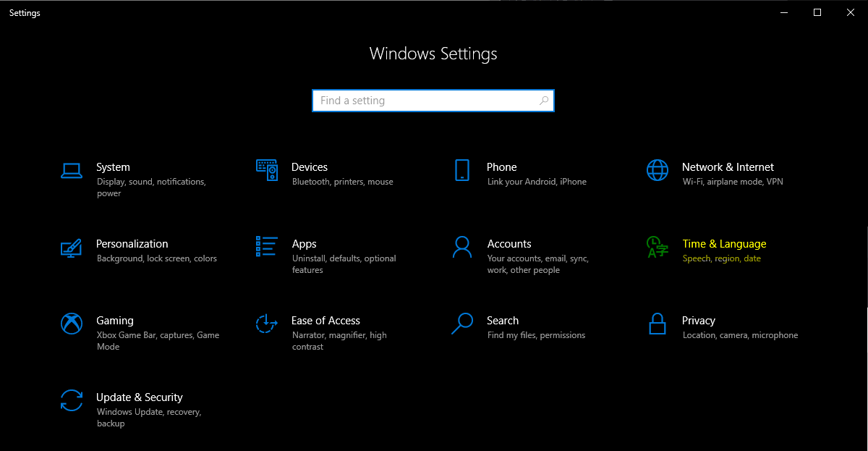Screen dimensions: 868x451
Task: Open the System laptop icon
Action: click(72, 170)
